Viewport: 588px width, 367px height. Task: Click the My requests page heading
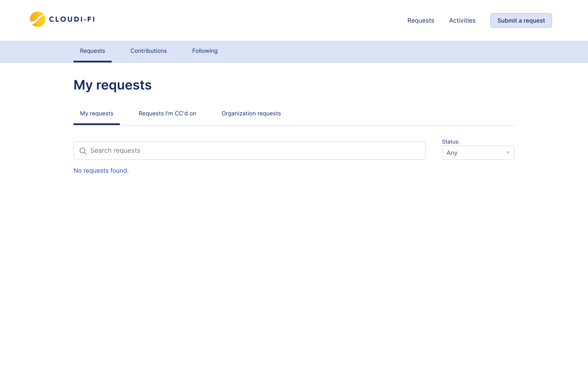click(x=112, y=85)
